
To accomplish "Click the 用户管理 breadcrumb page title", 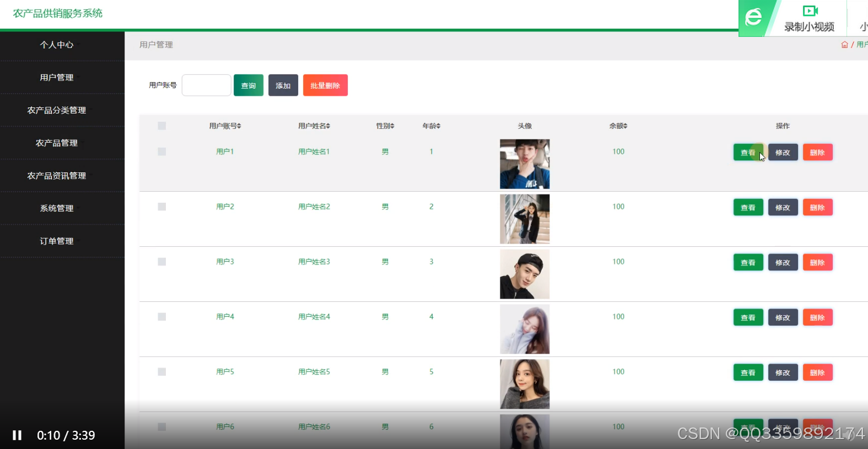I will pyautogui.click(x=156, y=45).
